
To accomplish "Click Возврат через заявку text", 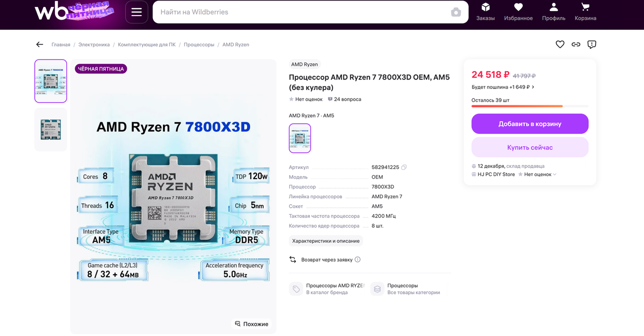I will tap(327, 260).
